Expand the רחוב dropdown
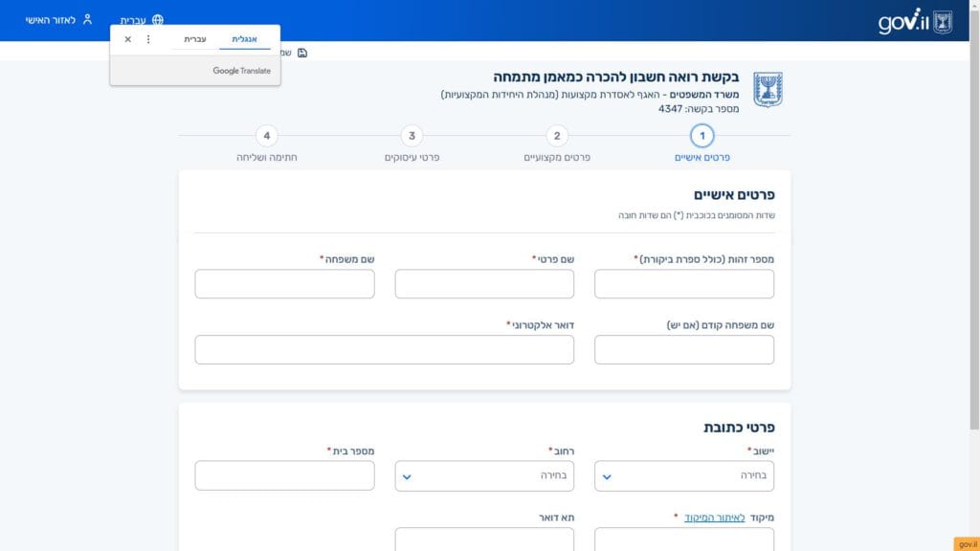 483,475
